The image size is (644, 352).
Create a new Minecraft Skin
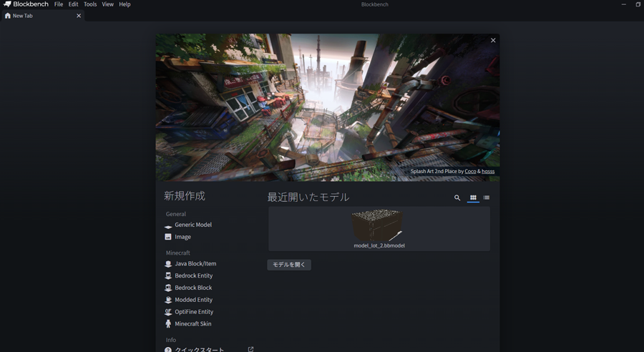point(192,324)
